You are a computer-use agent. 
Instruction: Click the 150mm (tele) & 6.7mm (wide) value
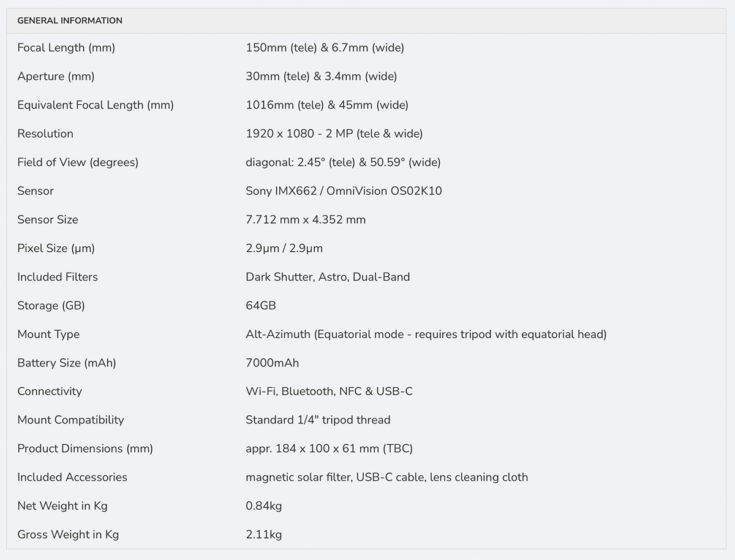325,48
